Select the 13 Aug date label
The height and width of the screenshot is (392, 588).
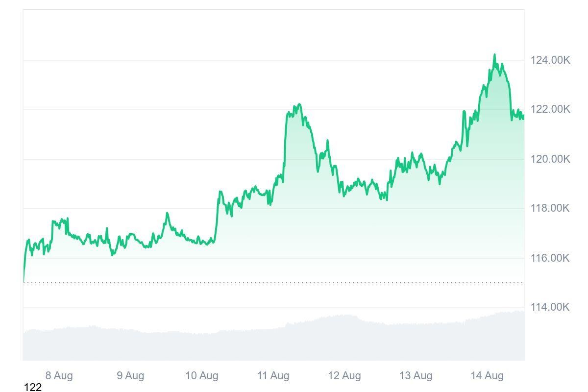pos(416,376)
